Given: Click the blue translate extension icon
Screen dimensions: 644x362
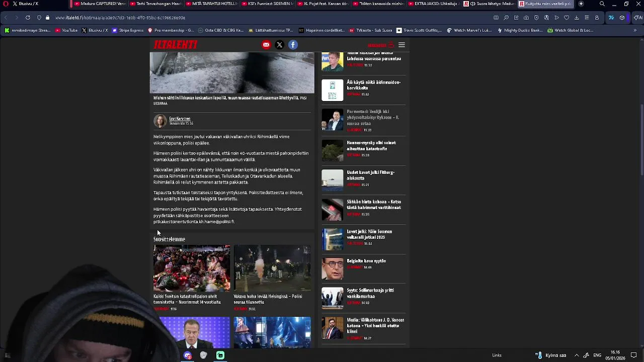Looking at the screenshot, I should coord(611,18).
